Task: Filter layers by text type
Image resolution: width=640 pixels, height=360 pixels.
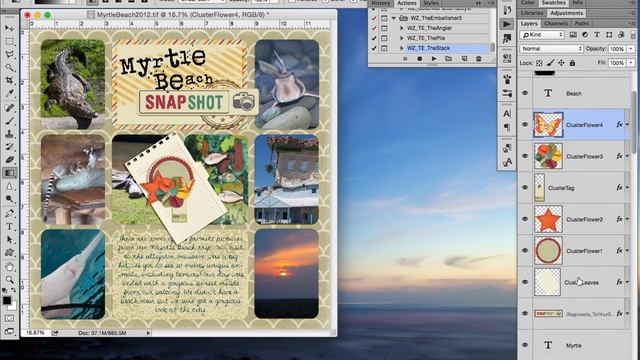Action: point(597,35)
